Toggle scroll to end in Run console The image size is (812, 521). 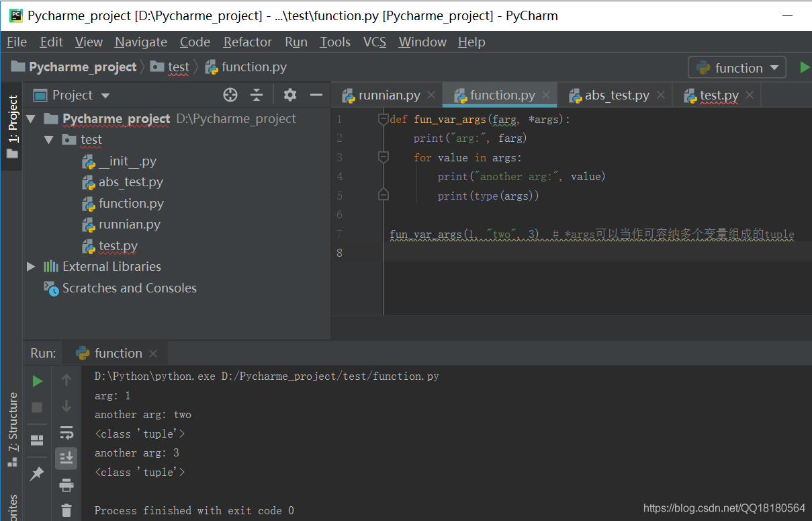pyautogui.click(x=66, y=458)
